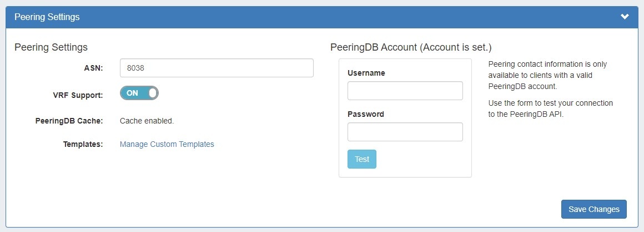Click the Save Changes button
Screen dimensions: 644x232
pos(593,209)
